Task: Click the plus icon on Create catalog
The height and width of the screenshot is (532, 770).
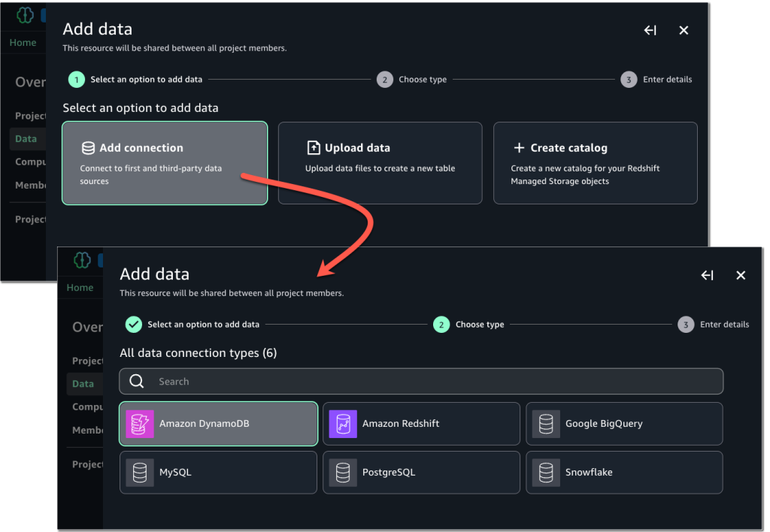Action: (x=519, y=148)
